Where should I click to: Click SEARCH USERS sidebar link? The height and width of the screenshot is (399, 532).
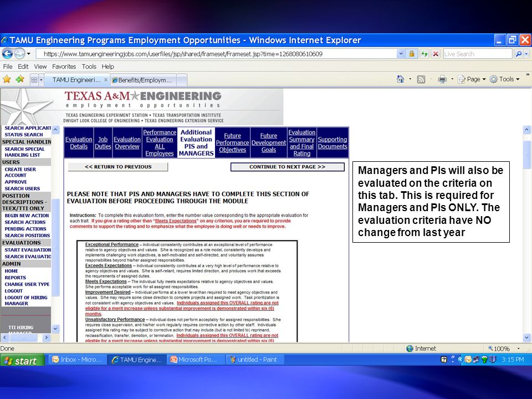22,188
